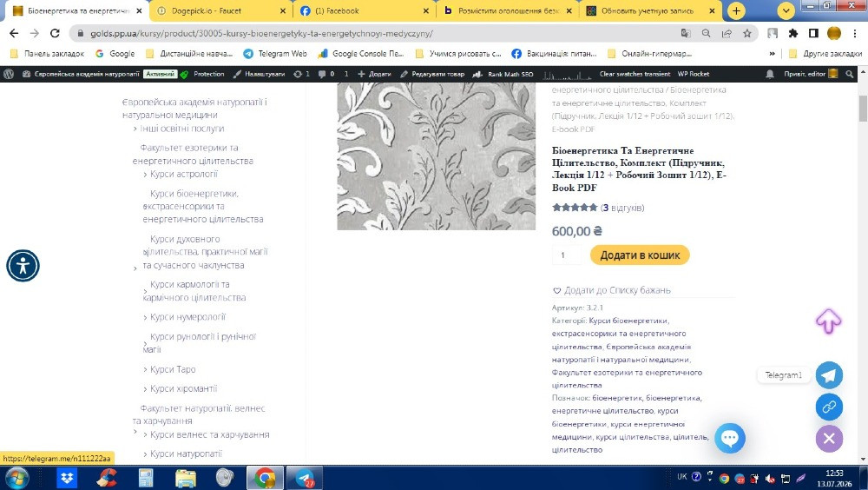Open Факультет езотерики sidebar category

tap(192, 154)
